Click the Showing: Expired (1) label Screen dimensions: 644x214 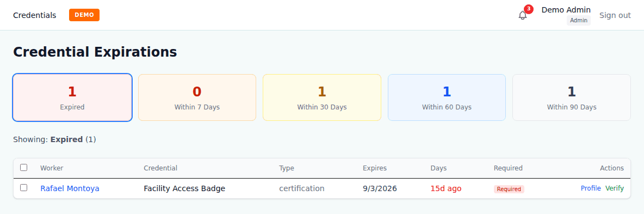[54, 139]
